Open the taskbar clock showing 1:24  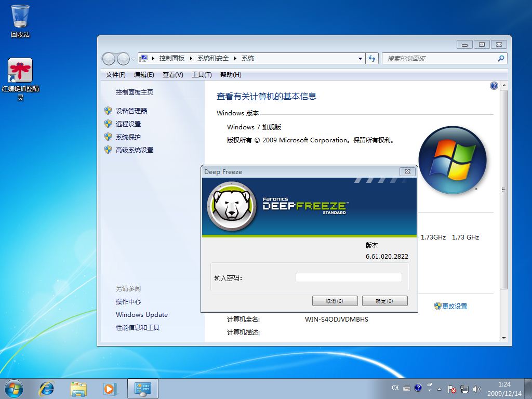pyautogui.click(x=504, y=389)
